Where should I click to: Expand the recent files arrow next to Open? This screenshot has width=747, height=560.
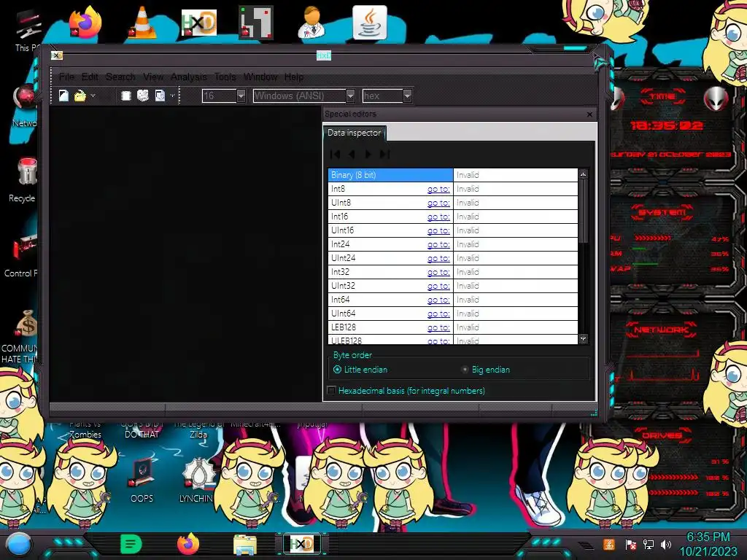pos(93,96)
